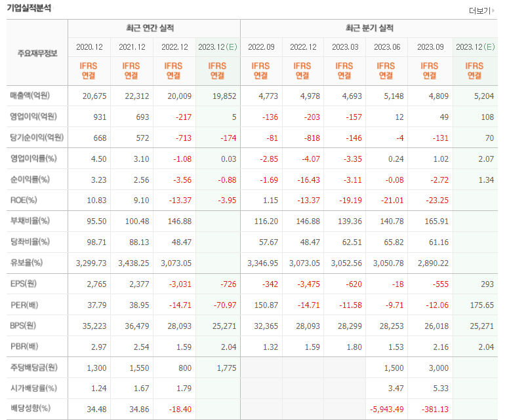
Task: Click the BPS value 36,479
Action: pos(137,326)
